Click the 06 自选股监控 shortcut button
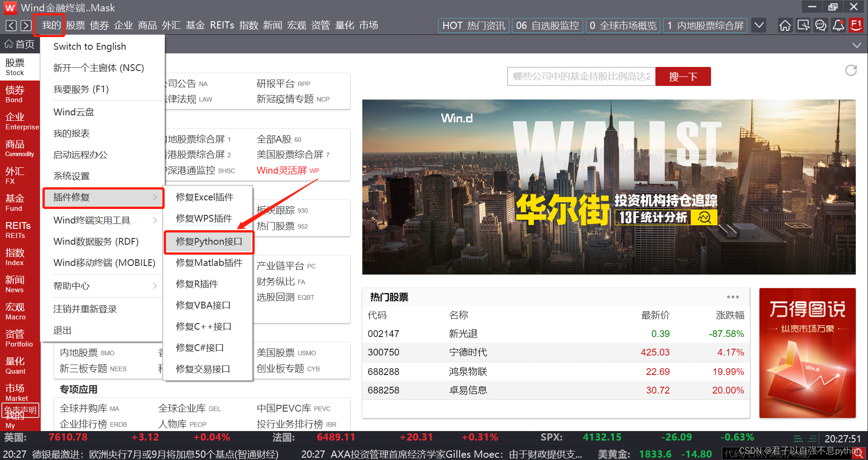 pyautogui.click(x=547, y=25)
